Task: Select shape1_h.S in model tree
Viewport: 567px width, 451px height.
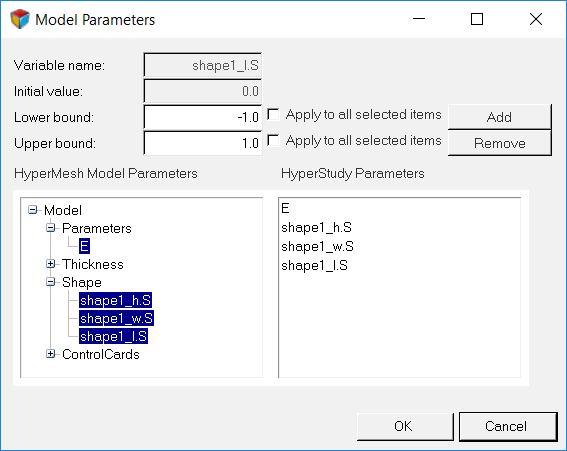Action: coord(115,300)
